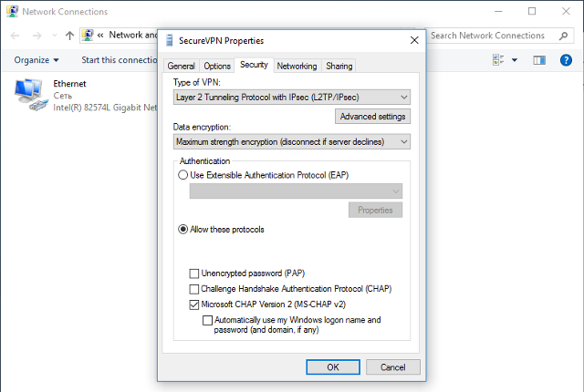The height and width of the screenshot is (392, 584).
Task: Select the Ethernet adapter icon
Action: tap(31, 95)
